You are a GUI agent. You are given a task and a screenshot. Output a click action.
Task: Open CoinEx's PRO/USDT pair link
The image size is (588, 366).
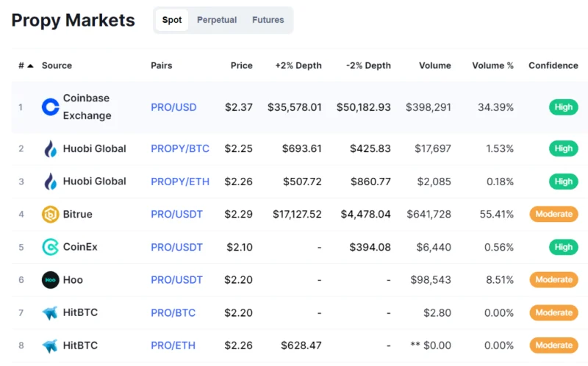176,247
